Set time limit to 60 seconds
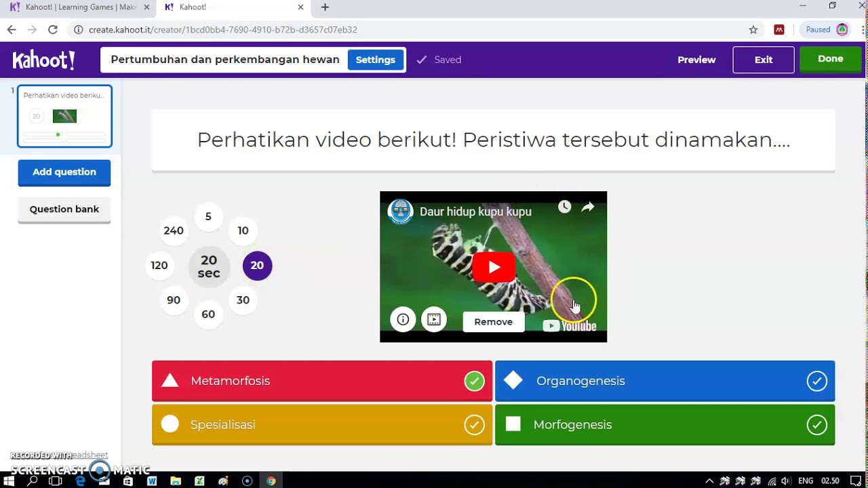Viewport: 868px width, 488px height. [208, 314]
